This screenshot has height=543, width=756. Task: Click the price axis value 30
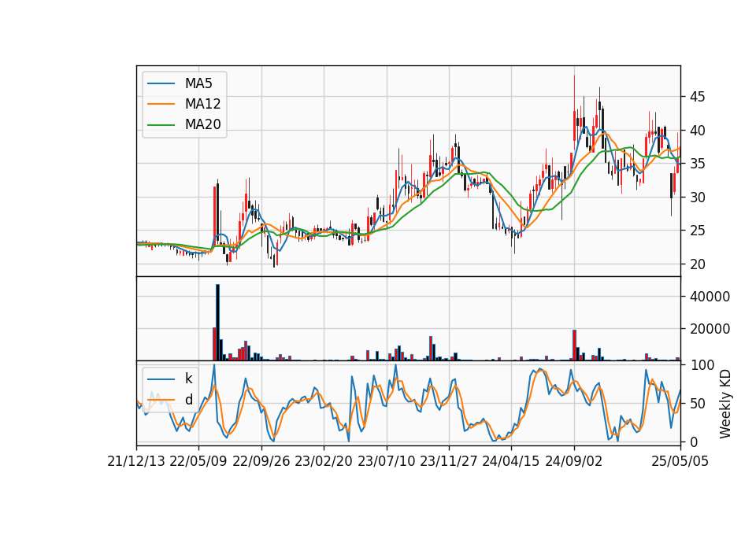697,198
